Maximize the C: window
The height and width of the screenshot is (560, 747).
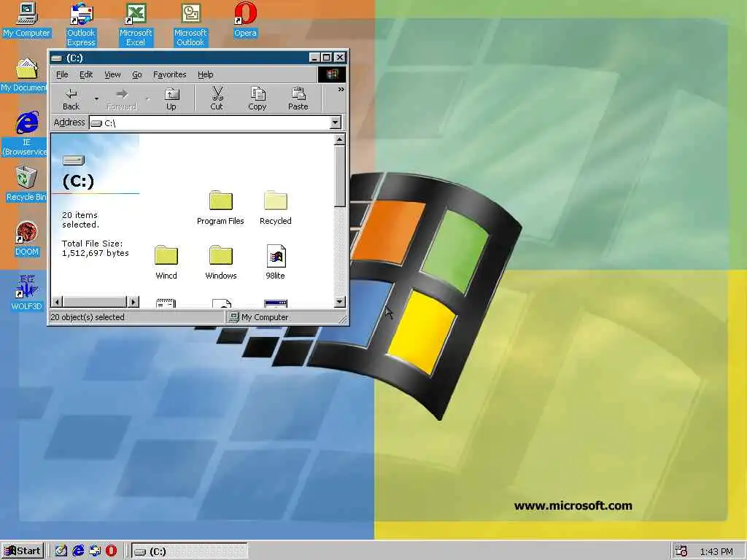pos(326,58)
